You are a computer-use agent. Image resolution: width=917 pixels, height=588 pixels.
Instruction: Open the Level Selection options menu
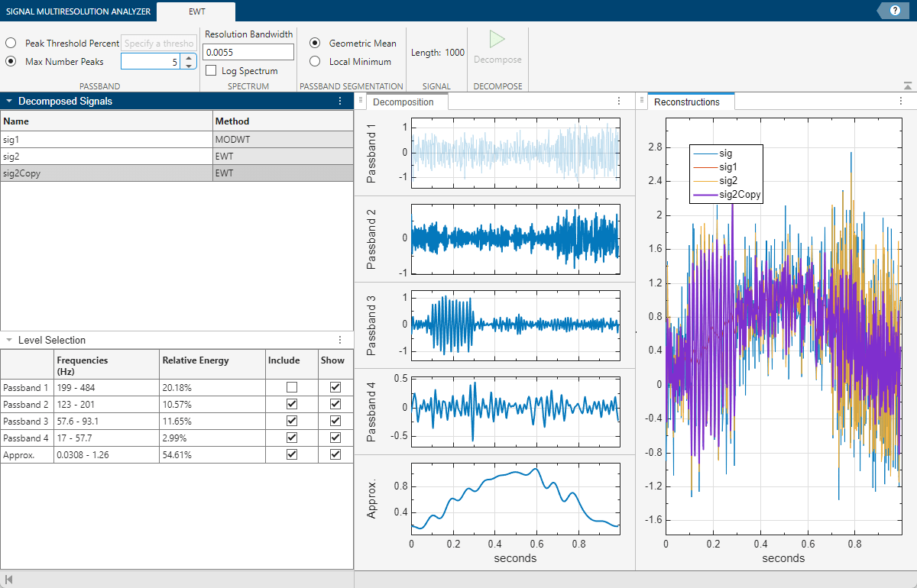[x=340, y=340]
